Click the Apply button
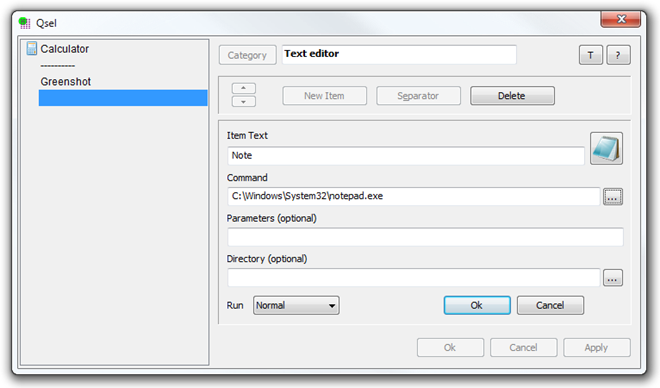The height and width of the screenshot is (388, 660). (596, 348)
